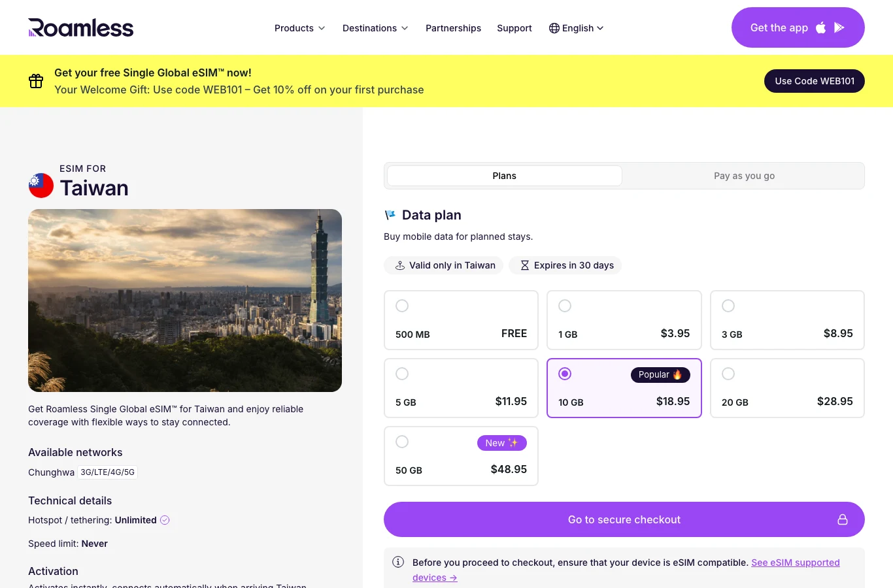This screenshot has width=893, height=588.
Task: Click the Taipei skyline photo
Action: tap(185, 301)
